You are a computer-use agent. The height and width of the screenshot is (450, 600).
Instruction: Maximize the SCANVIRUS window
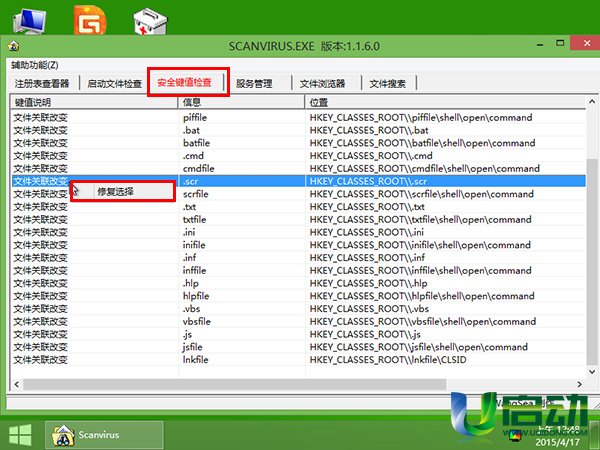click(x=560, y=44)
